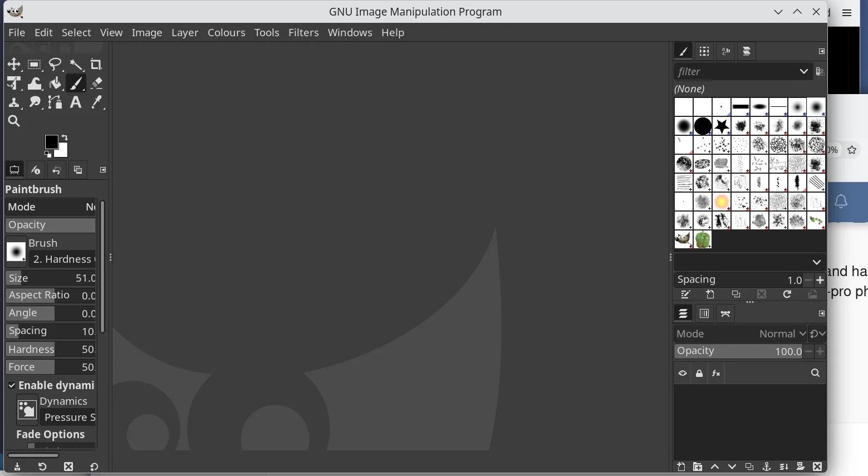
Task: Click the bell icon in background window
Action: tap(841, 202)
